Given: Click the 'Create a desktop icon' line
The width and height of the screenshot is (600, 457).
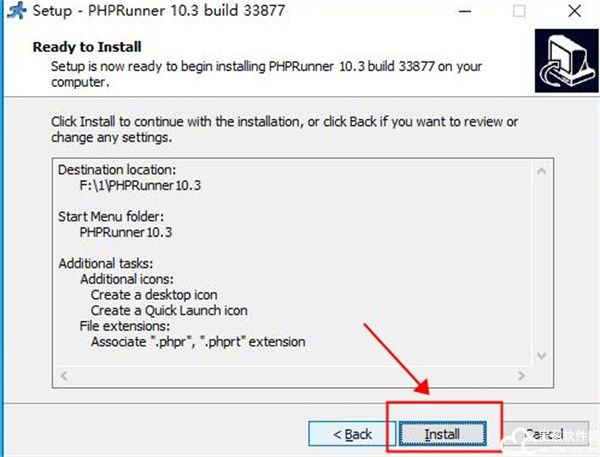Looking at the screenshot, I should [x=154, y=295].
